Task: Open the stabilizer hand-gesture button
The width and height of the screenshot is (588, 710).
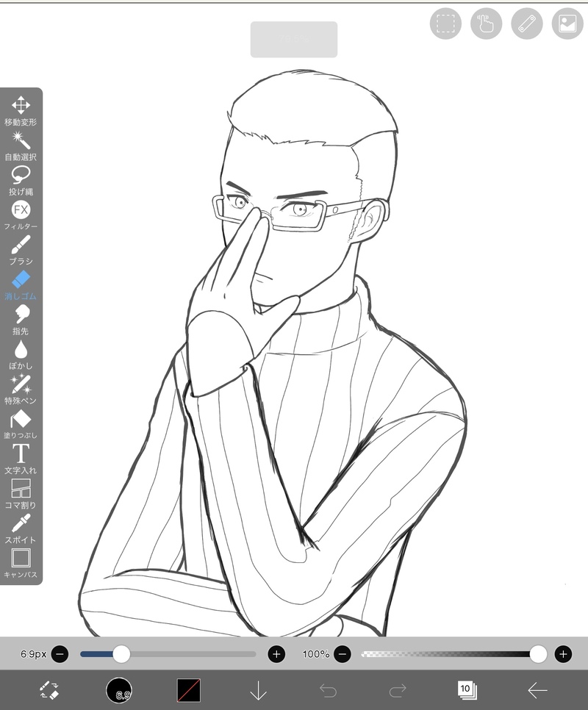Action: click(486, 23)
